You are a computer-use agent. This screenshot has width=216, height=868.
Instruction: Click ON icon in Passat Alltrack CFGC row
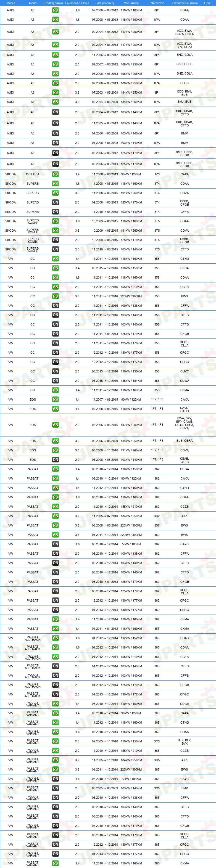pyautogui.click(x=55, y=694)
